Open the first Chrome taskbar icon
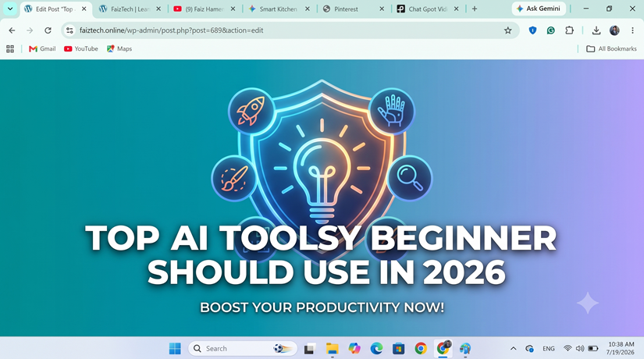The height and width of the screenshot is (359, 644). (x=420, y=349)
